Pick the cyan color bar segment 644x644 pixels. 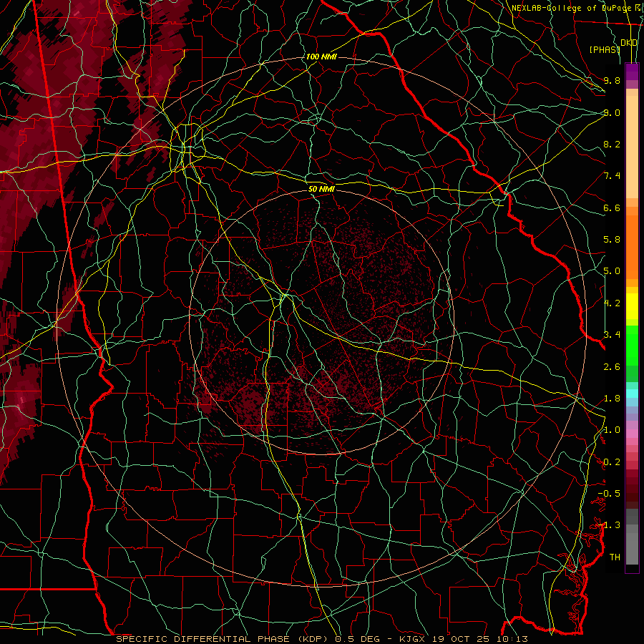(x=632, y=394)
